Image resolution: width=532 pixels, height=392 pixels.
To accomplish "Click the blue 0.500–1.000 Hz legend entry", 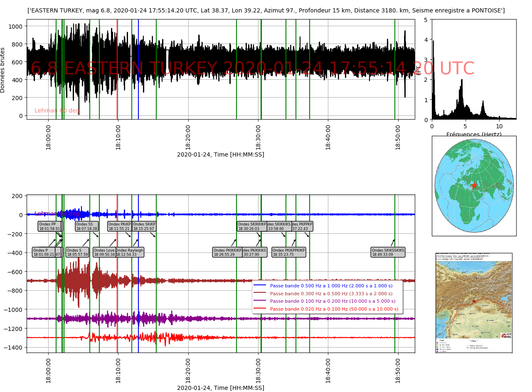I will pyautogui.click(x=331, y=286).
